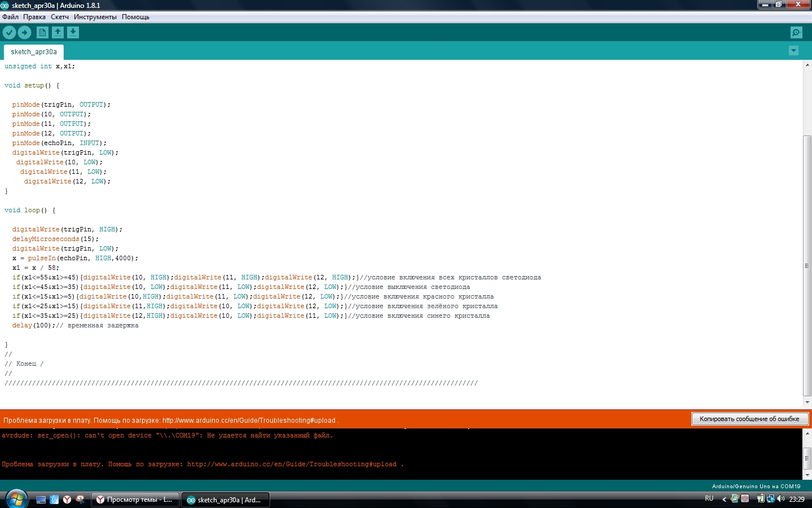Open the network connection tray icon
Image resolution: width=812 pixels, height=508 pixels.
[x=770, y=499]
